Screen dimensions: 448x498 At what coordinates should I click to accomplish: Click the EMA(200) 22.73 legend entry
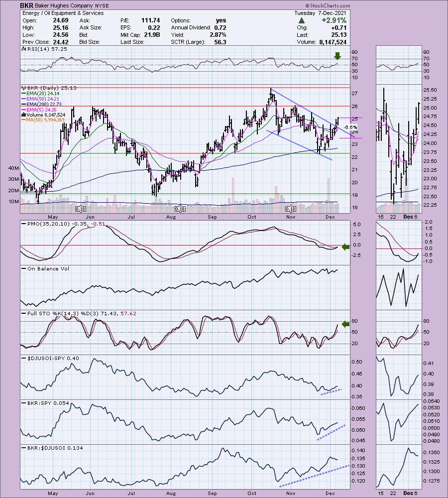(x=44, y=104)
